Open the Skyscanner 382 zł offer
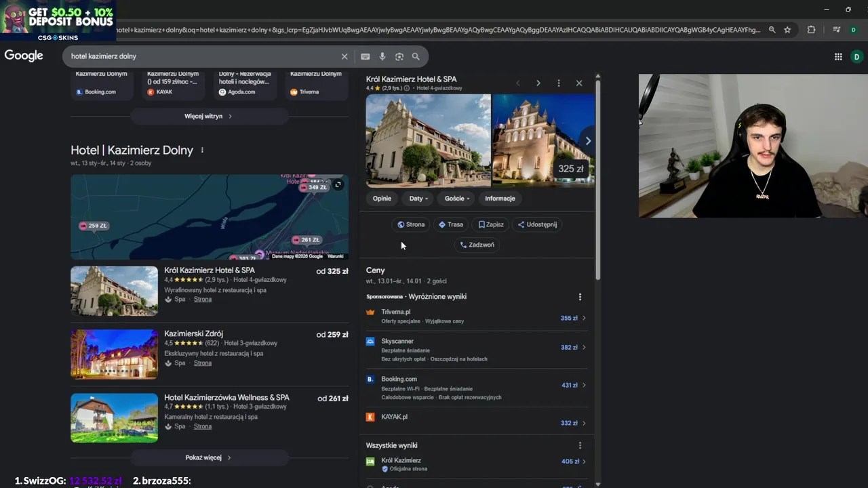The height and width of the screenshot is (488, 868). 477,349
